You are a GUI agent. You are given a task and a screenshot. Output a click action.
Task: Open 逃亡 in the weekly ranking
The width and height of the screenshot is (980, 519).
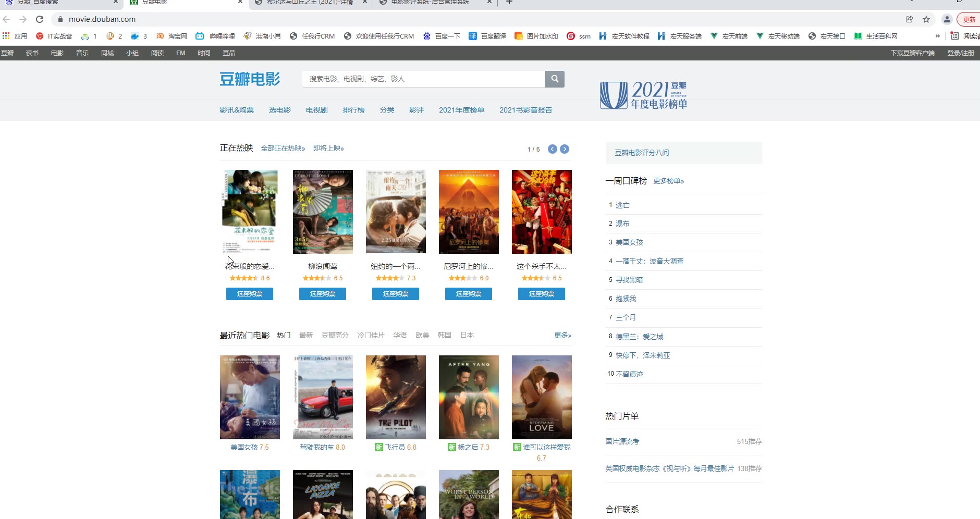(622, 205)
